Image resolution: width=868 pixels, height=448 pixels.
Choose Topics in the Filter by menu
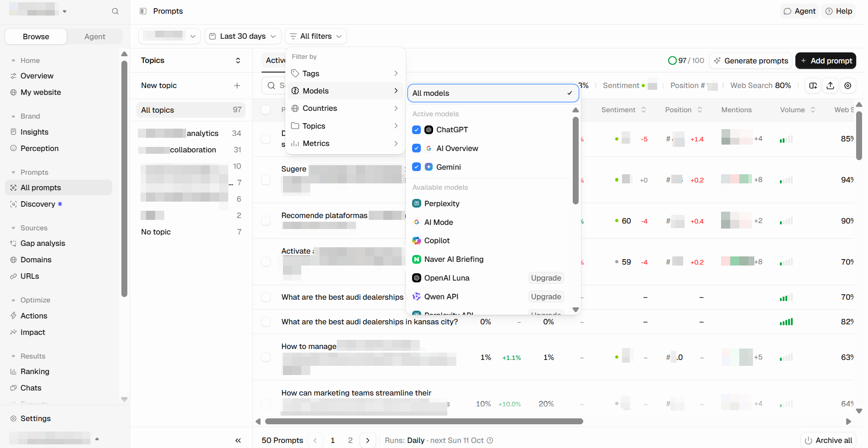345,126
